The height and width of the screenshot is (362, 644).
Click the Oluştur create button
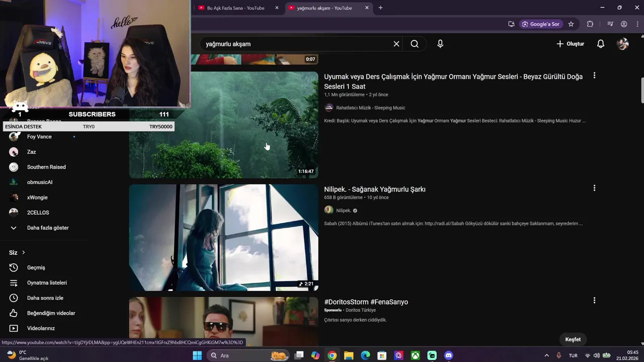tap(570, 44)
